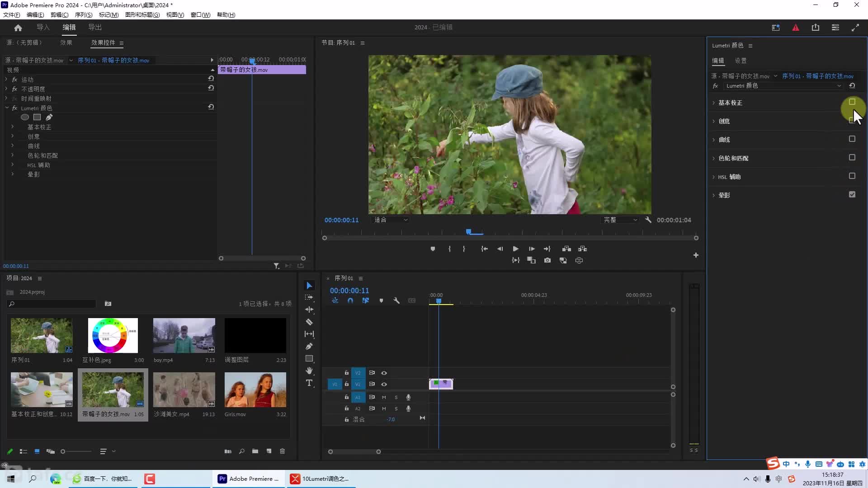The width and height of the screenshot is (868, 488).
Task: Expand 晕影 section in Lumetri panel
Action: click(714, 196)
